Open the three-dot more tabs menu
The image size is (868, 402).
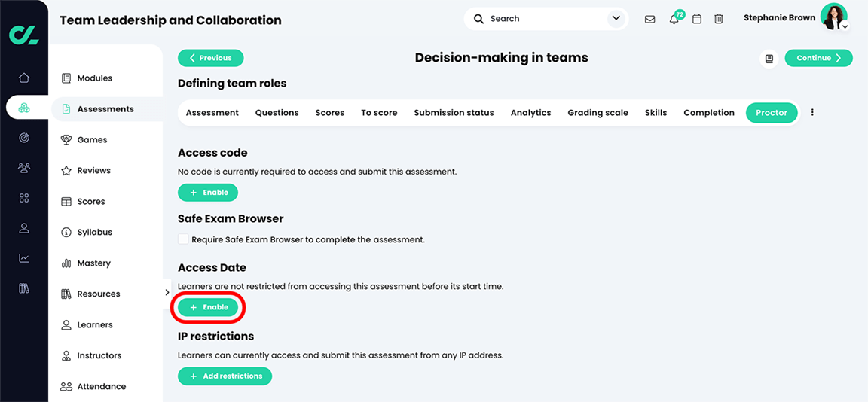812,113
